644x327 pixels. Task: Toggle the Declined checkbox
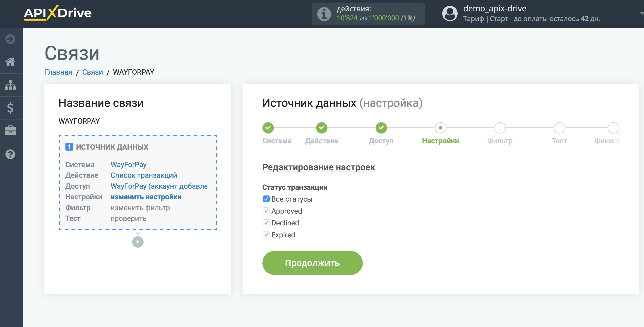point(266,223)
